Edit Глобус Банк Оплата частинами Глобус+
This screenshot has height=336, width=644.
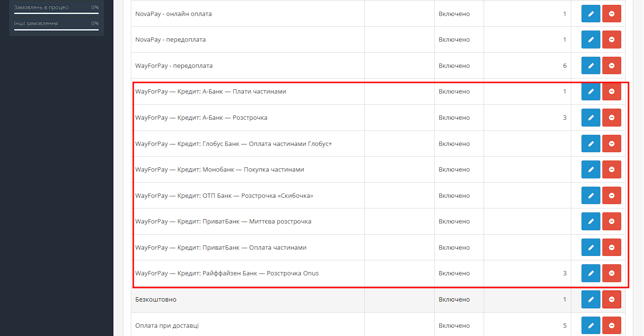(591, 144)
